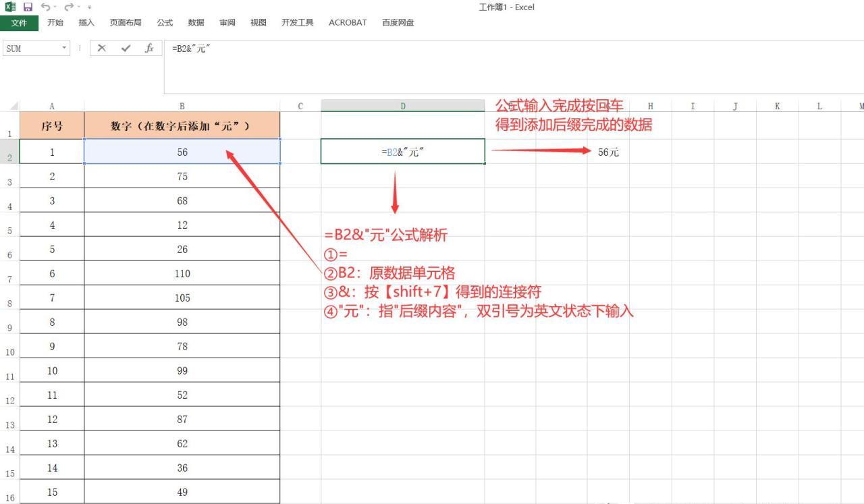Click cell D2 with formula =B2&"元"
This screenshot has height=504, width=864.
coord(403,152)
